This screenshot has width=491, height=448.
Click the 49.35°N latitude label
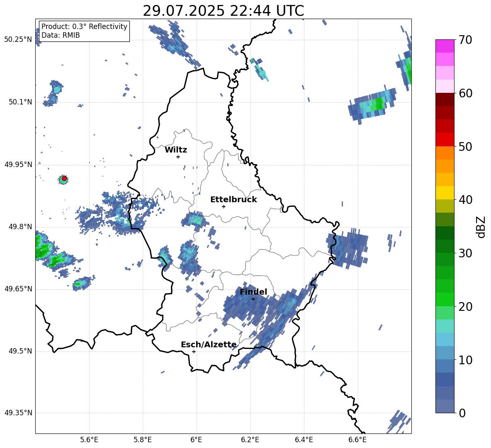tap(18, 413)
